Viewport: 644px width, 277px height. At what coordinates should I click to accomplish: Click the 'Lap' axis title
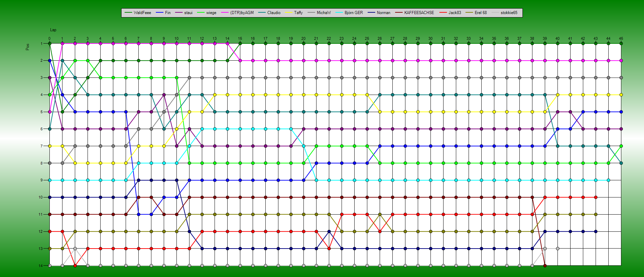(53, 30)
